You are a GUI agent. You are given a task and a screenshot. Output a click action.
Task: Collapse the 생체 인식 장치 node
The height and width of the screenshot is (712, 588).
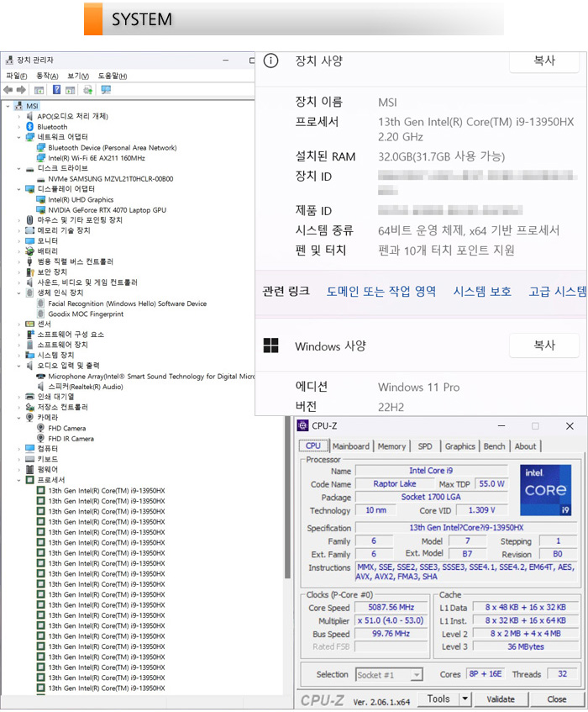click(18, 293)
